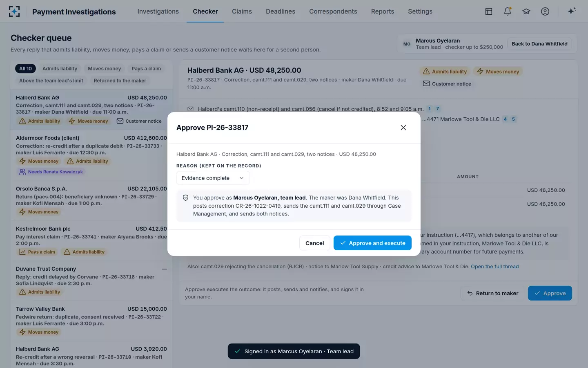
Task: Open the Aldermoor Foods (client) queue item
Action: point(91,155)
